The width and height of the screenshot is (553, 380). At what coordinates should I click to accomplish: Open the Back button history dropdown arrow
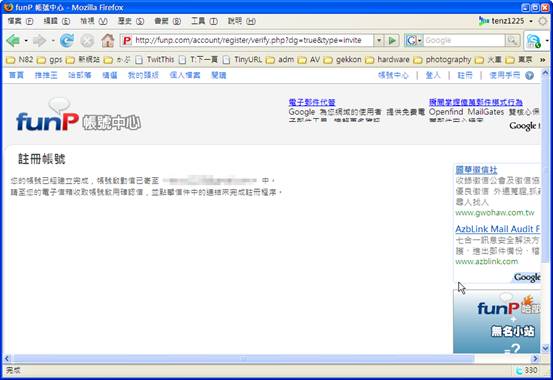click(26, 41)
